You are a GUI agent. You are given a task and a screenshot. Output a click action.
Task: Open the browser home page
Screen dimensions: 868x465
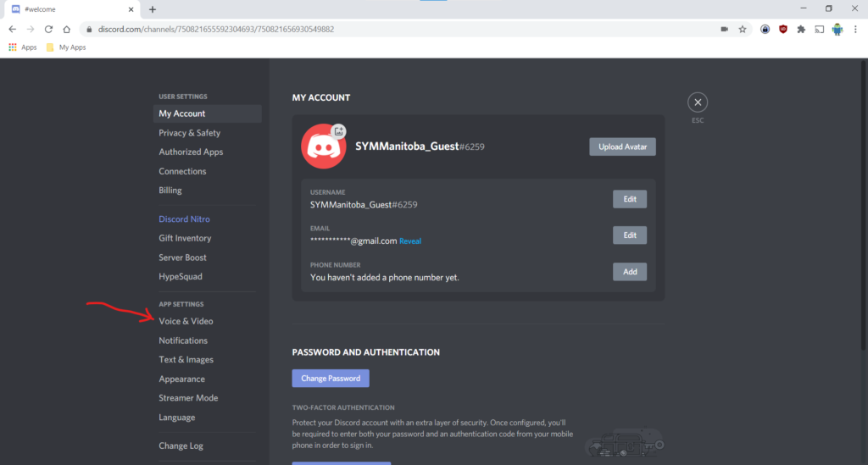(66, 30)
